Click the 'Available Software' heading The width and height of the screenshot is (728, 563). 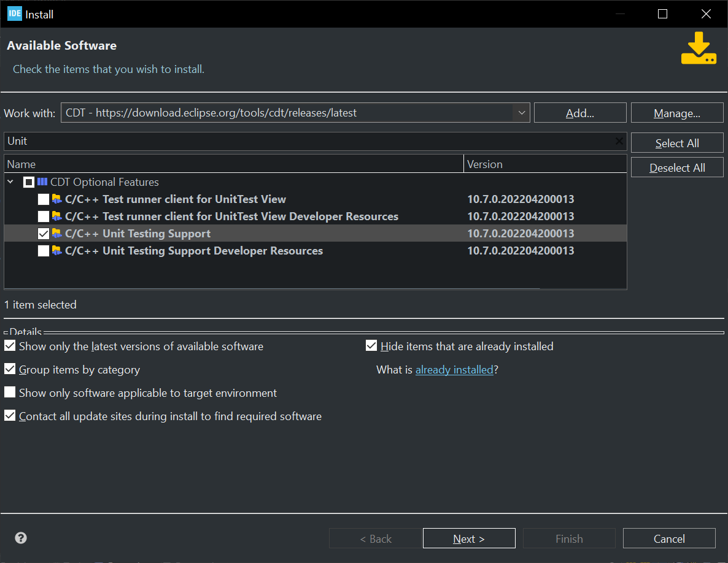(x=62, y=45)
